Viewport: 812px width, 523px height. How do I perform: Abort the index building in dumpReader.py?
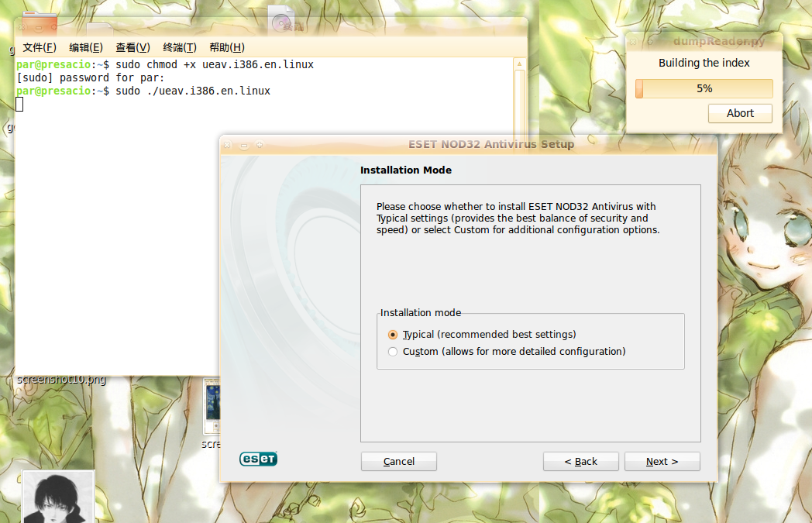point(740,113)
